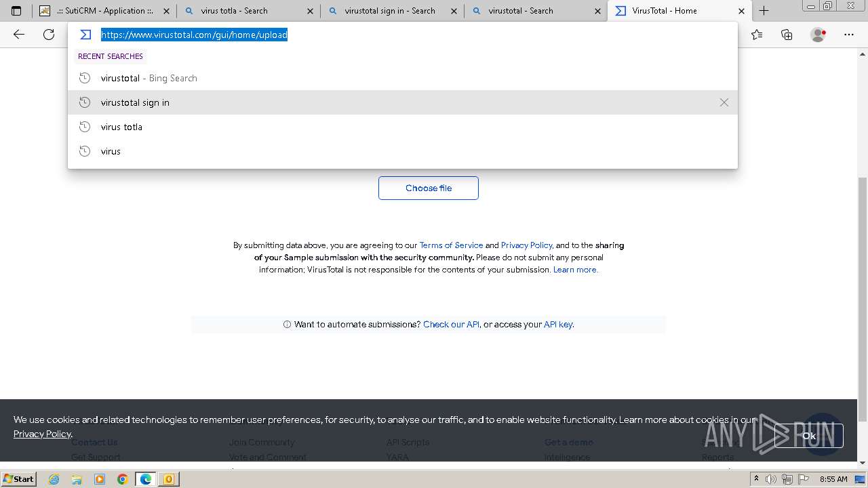Image resolution: width=868 pixels, height=488 pixels.
Task: Open the Collections icon
Action: click(787, 35)
